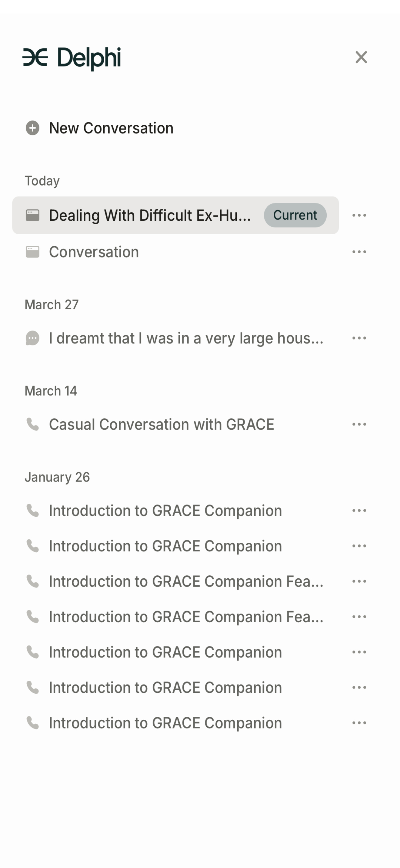Start a New Conversation
The image size is (400, 868).
[x=111, y=128]
